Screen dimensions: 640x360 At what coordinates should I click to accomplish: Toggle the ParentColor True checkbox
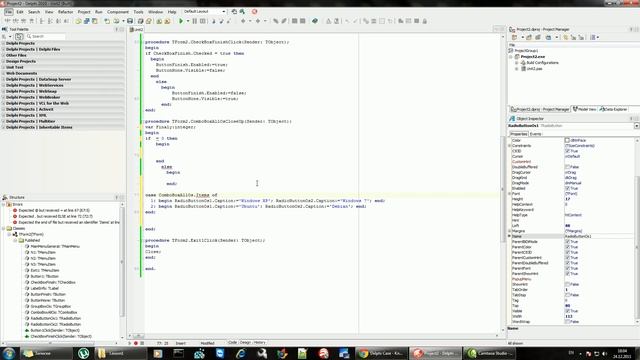tap(567, 247)
